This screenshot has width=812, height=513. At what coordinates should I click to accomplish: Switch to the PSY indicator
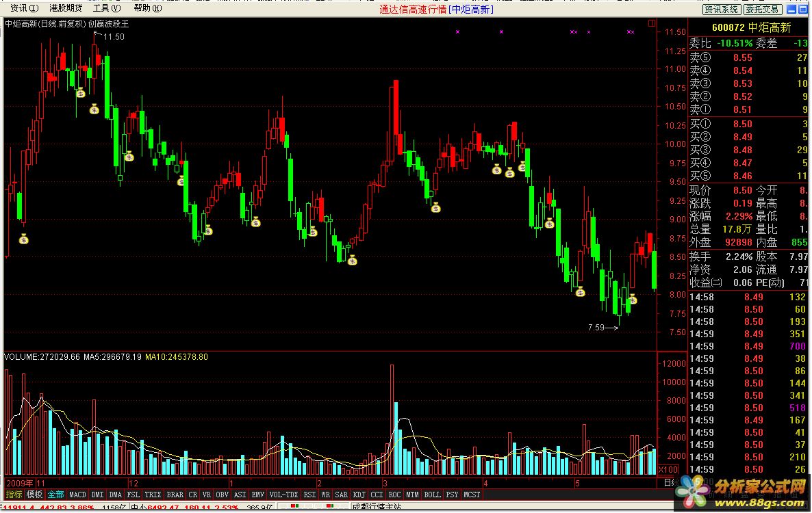[x=452, y=495]
